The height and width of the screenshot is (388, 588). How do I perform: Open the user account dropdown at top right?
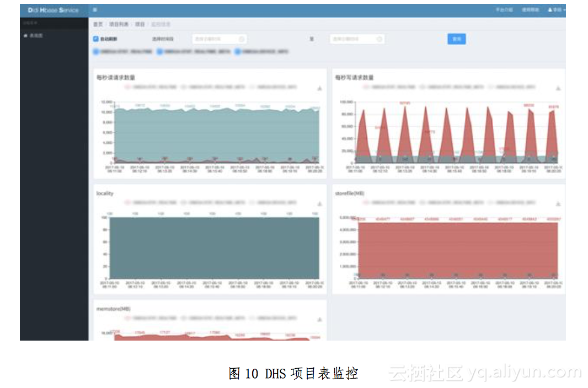556,10
